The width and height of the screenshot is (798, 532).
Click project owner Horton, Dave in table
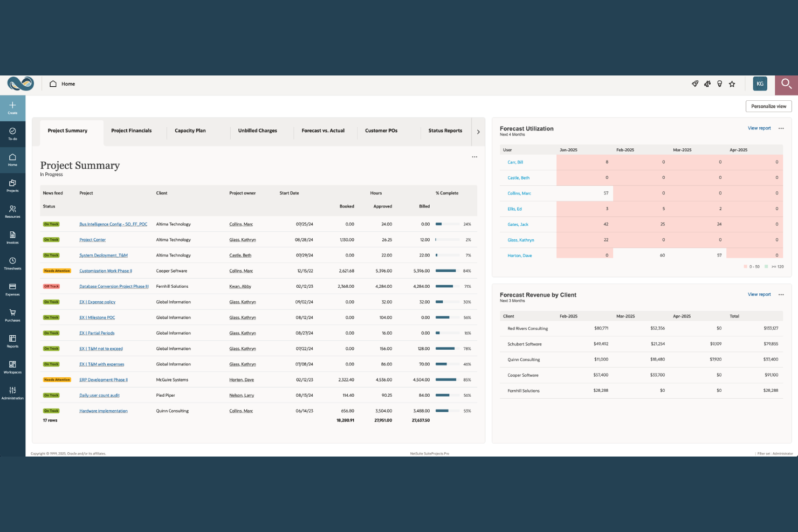[242, 380]
